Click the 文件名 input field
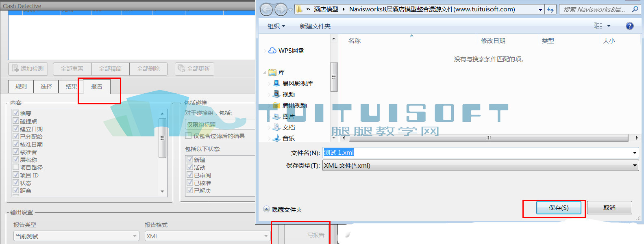 tap(481, 153)
